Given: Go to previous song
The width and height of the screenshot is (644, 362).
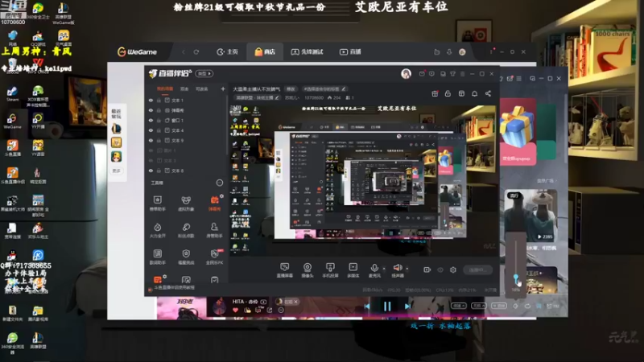Looking at the screenshot, I should 367,306.
